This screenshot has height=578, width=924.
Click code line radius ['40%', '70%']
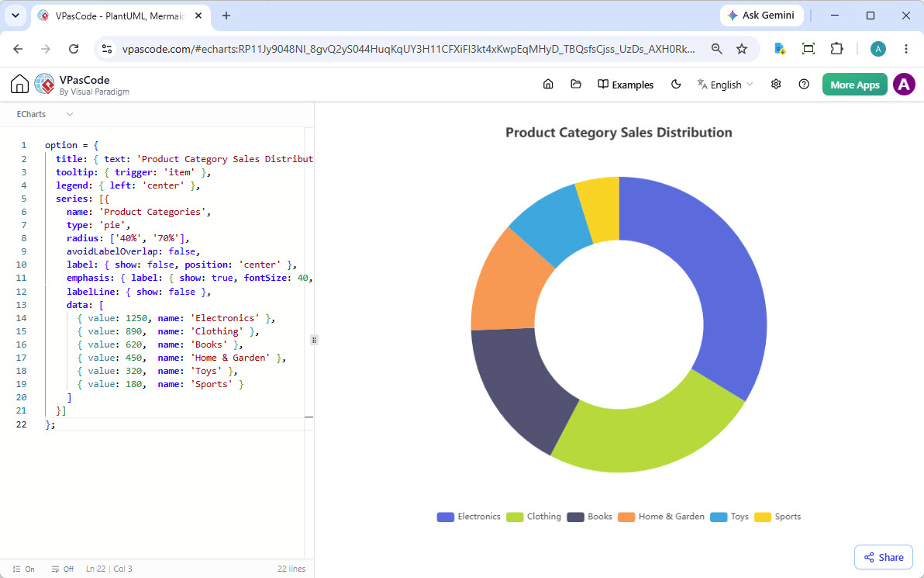tap(127, 238)
